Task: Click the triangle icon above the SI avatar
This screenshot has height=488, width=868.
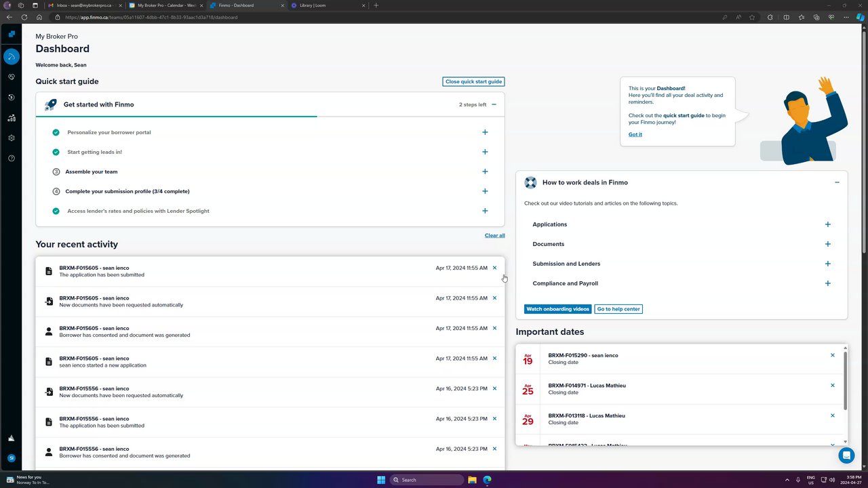Action: 11,439
